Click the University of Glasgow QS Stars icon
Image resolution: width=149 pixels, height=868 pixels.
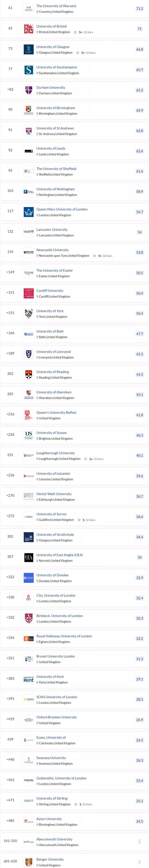[78, 53]
